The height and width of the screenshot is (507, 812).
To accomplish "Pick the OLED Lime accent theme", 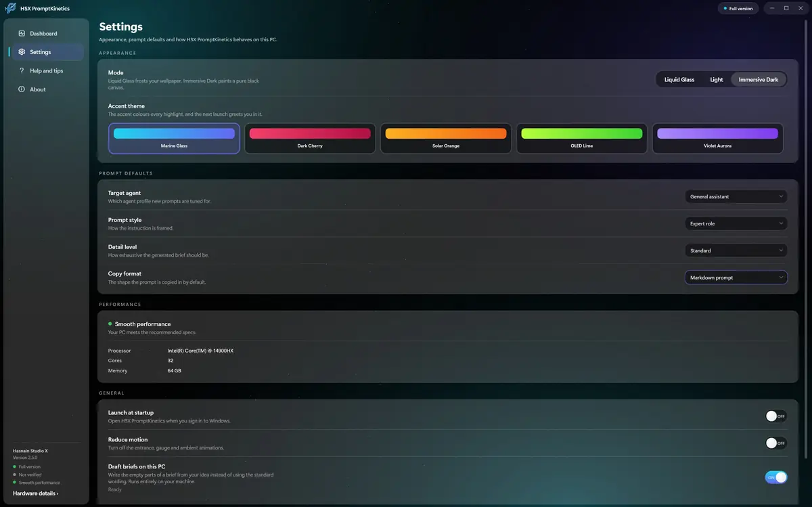I will coord(582,138).
